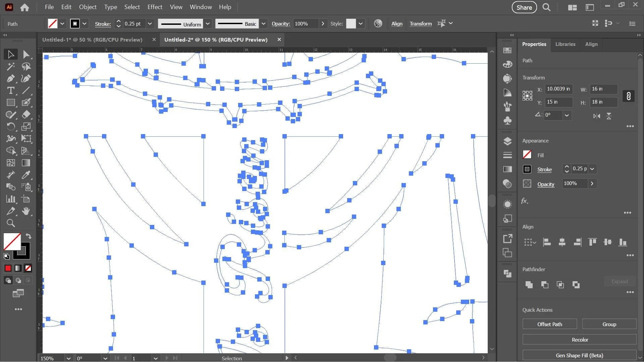Click the Unite pathfinder icon
644x362 pixels.
click(529, 285)
